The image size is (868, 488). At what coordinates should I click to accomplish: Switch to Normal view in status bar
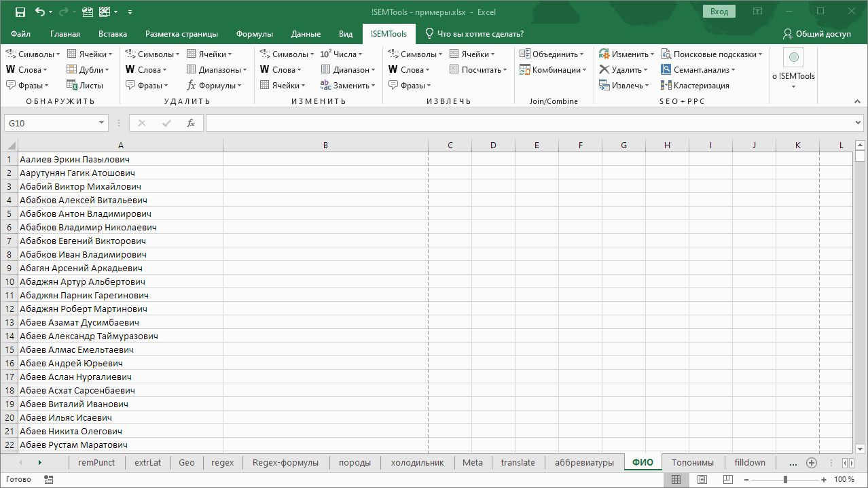(x=676, y=480)
